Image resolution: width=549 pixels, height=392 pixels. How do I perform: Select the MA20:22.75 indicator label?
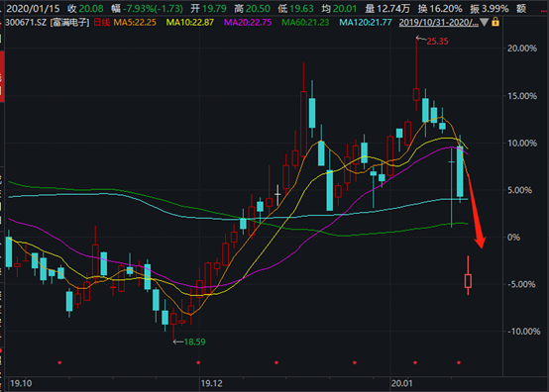[x=248, y=23]
